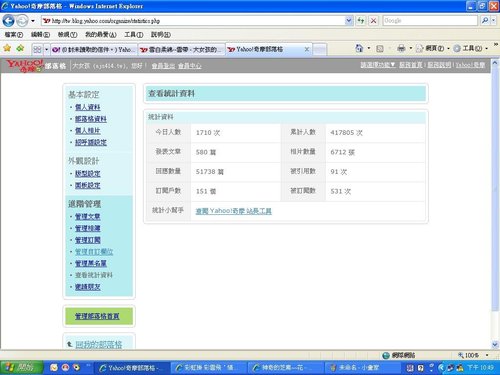Viewport: 500px width, 375px height.
Task: Open the 說明(H) menu
Action: tap(161, 35)
